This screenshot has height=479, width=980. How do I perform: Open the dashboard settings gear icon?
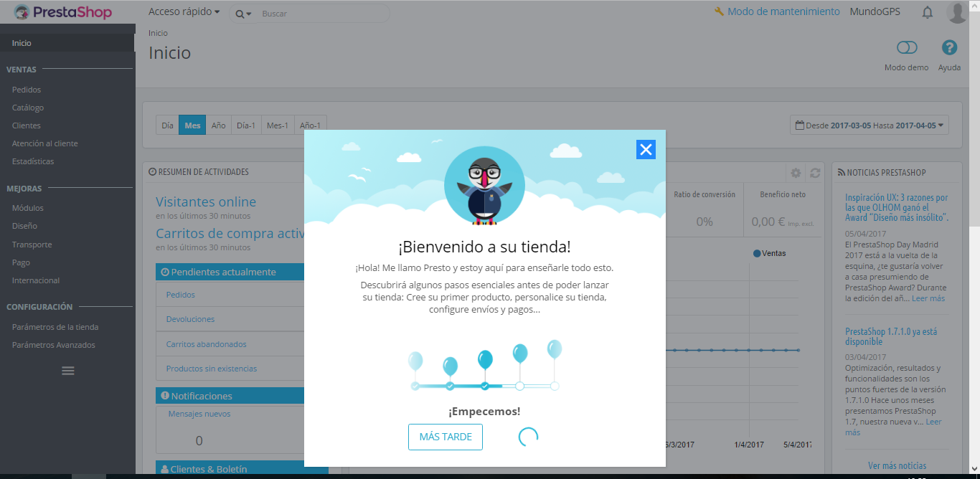click(x=796, y=173)
